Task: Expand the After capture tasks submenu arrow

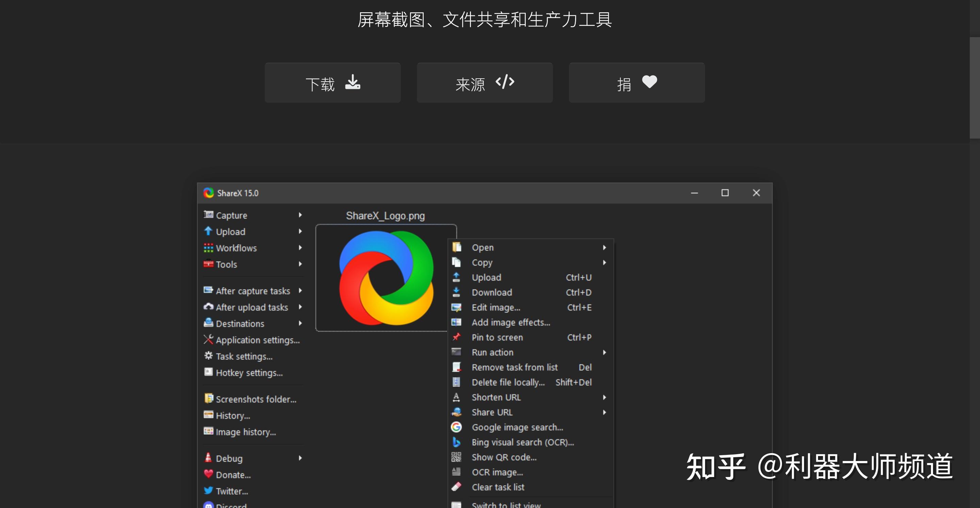Action: 300,291
